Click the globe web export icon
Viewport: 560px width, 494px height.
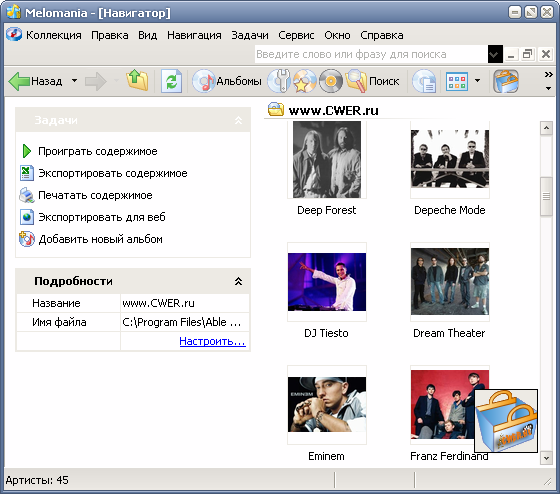(x=26, y=217)
